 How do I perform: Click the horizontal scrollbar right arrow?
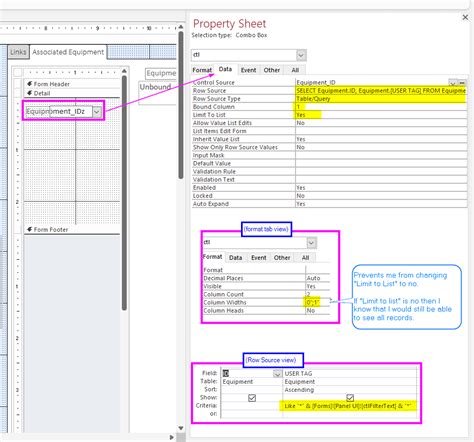pos(172,437)
